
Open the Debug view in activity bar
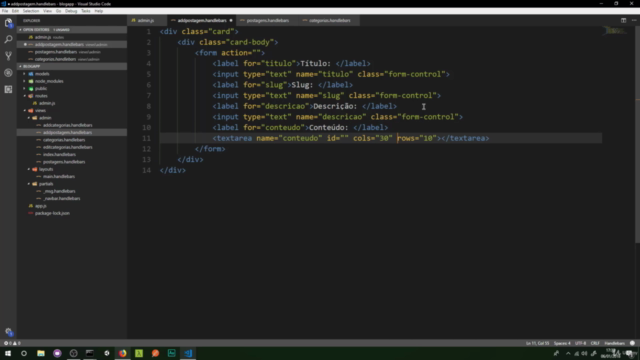8,73
